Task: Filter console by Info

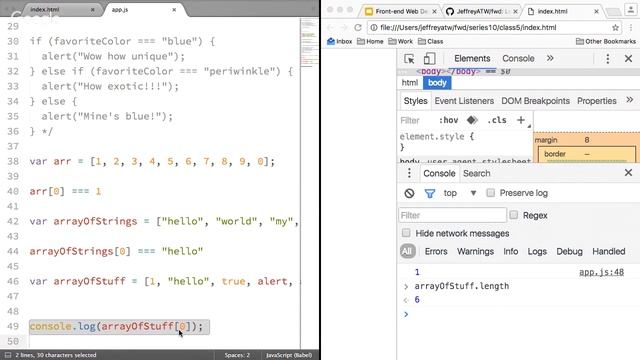Action: pos(510,251)
